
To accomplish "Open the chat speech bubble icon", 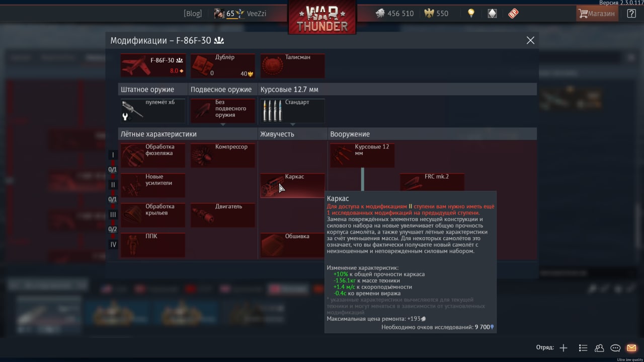I will point(615,348).
